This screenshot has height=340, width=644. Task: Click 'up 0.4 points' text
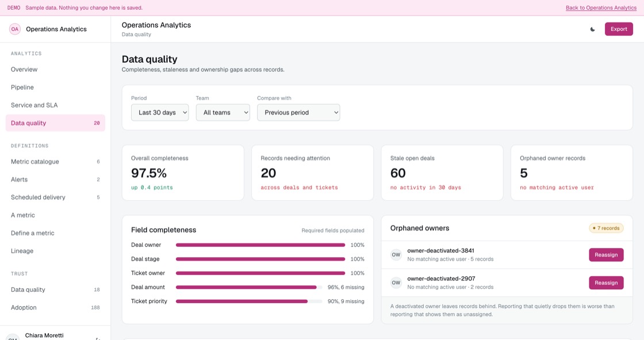pos(152,188)
